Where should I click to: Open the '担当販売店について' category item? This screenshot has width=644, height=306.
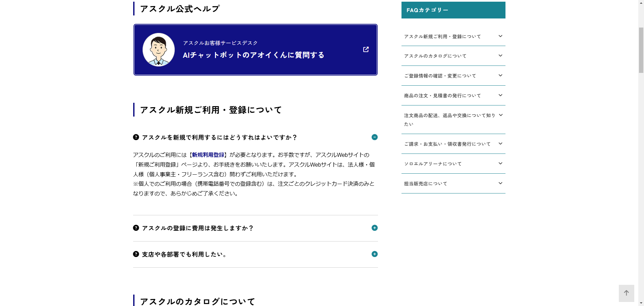tap(453, 183)
